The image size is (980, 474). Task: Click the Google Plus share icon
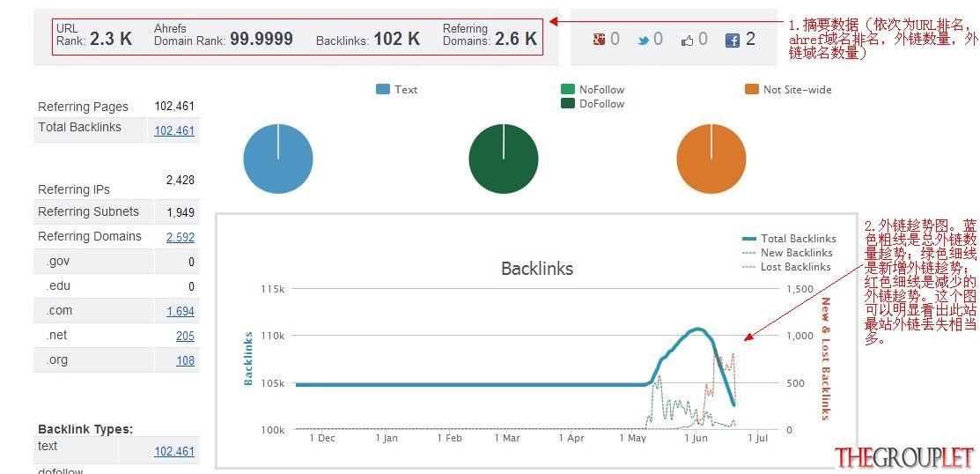(599, 40)
